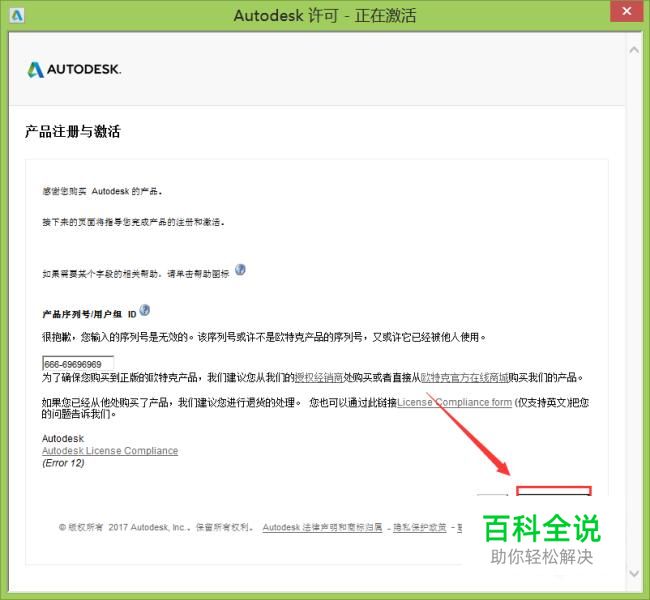Click the 产品序列号/用户组 ID label
The width and height of the screenshot is (650, 600).
(89, 314)
